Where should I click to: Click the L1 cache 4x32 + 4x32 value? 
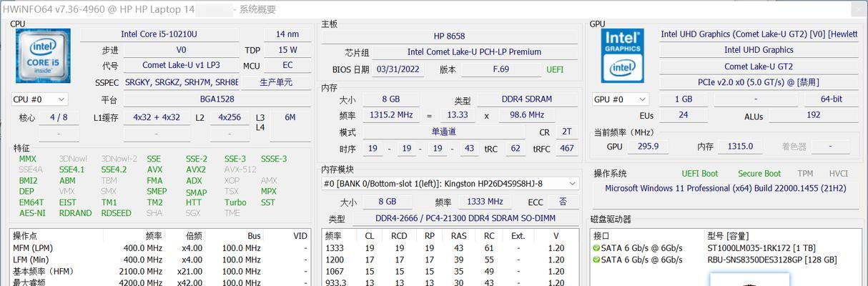pos(157,117)
